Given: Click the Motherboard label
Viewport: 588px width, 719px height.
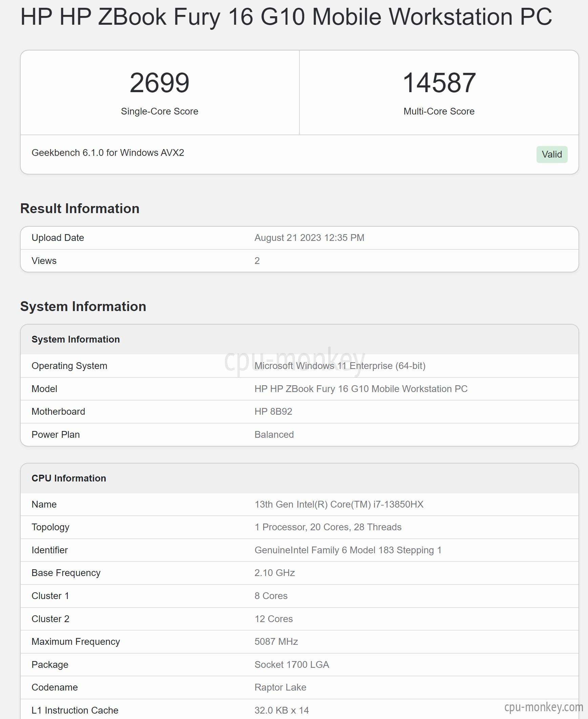Looking at the screenshot, I should pyautogui.click(x=58, y=412).
